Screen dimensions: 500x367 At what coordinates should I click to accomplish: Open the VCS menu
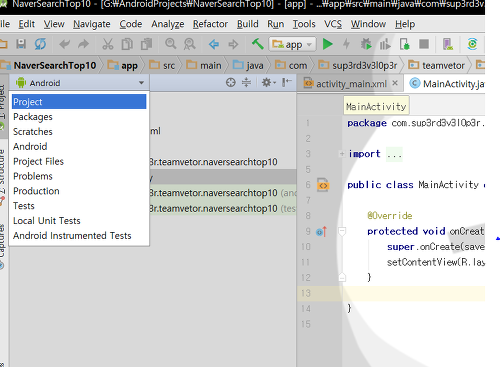(333, 24)
